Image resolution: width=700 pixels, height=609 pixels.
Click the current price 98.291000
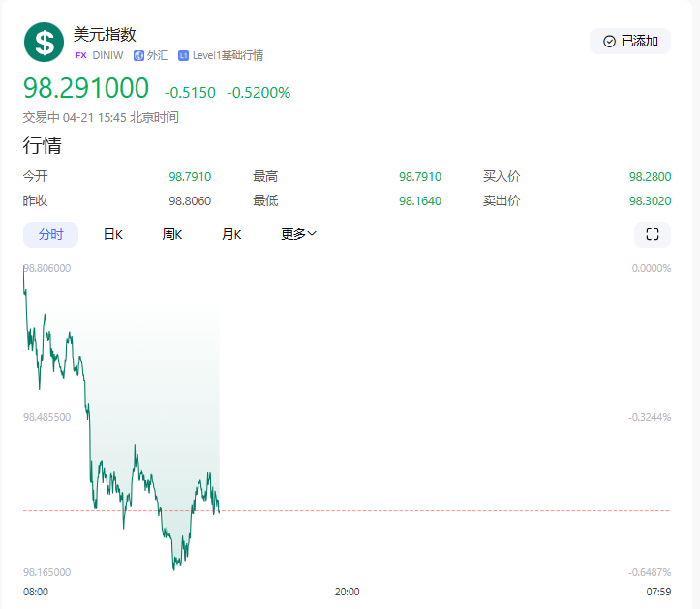coord(86,88)
